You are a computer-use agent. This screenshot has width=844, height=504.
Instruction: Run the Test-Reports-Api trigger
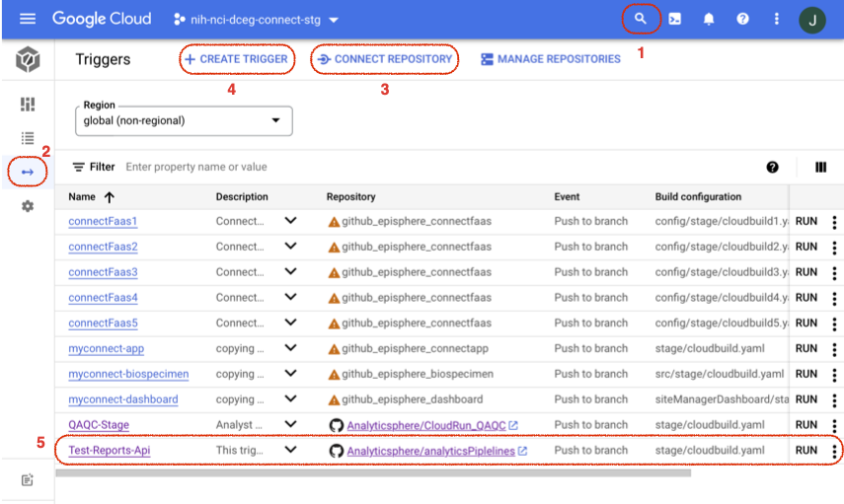(x=806, y=450)
